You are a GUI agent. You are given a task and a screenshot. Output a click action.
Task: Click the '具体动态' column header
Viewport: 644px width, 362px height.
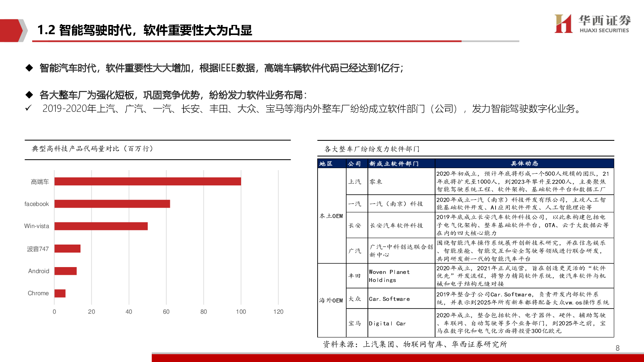coord(524,164)
